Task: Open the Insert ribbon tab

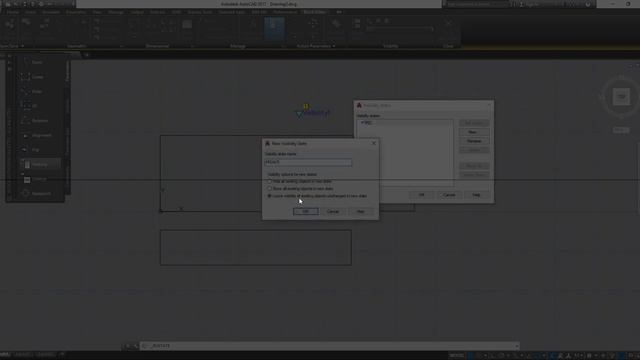Action: [30, 12]
